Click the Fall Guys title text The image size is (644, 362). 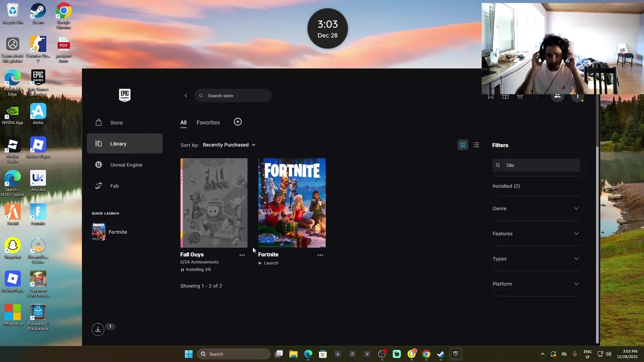(x=192, y=254)
